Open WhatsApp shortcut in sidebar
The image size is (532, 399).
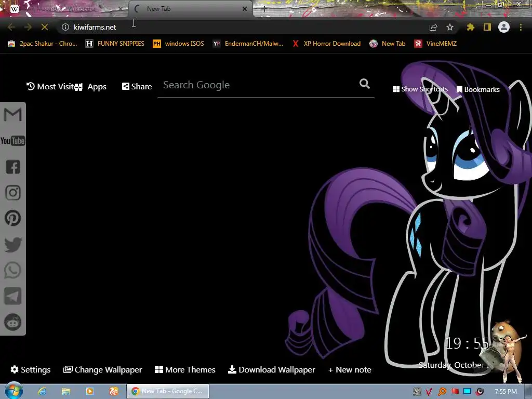(x=13, y=270)
